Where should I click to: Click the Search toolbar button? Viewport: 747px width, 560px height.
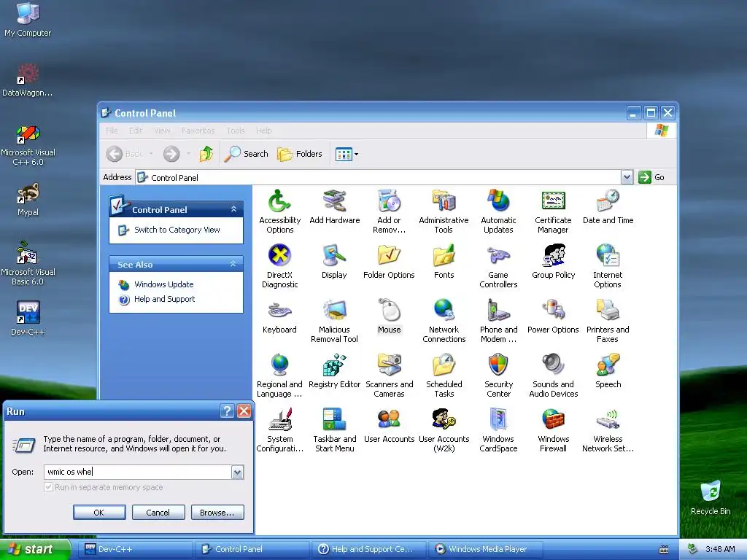[x=247, y=154]
